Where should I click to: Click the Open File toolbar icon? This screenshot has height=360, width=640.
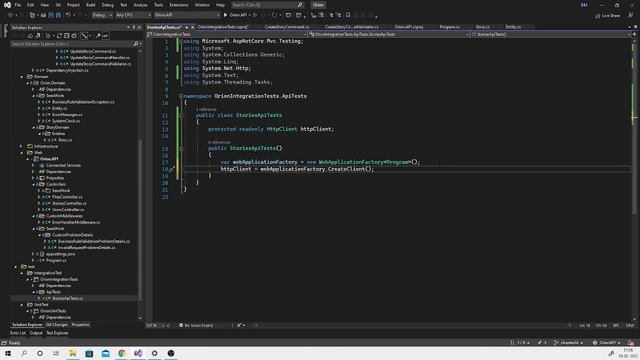[x=43, y=15]
